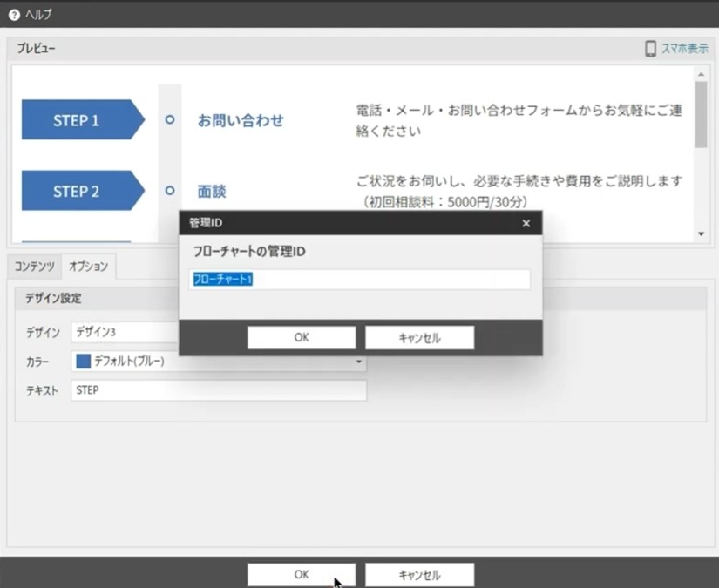719x588 pixels.
Task: Click the circle marker beside お問い合わせ
Action: point(170,119)
